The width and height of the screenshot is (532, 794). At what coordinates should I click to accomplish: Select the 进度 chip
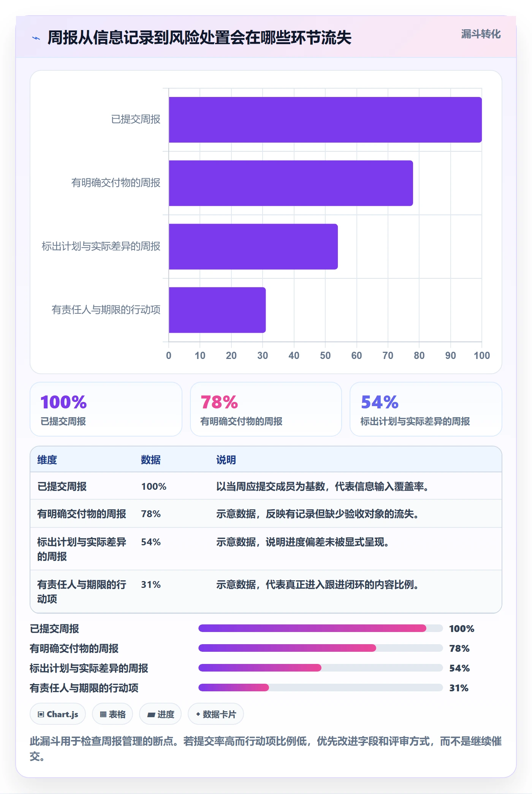[x=160, y=714]
